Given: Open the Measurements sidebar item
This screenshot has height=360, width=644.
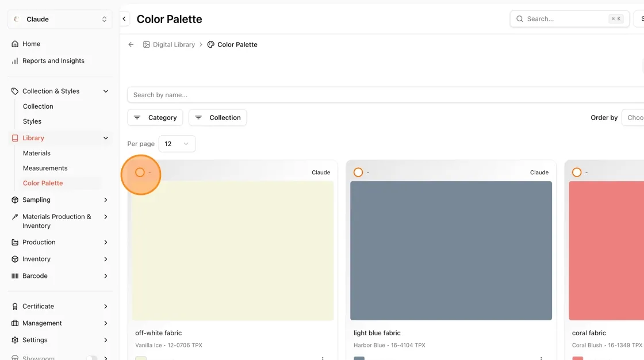Looking at the screenshot, I should (45, 168).
